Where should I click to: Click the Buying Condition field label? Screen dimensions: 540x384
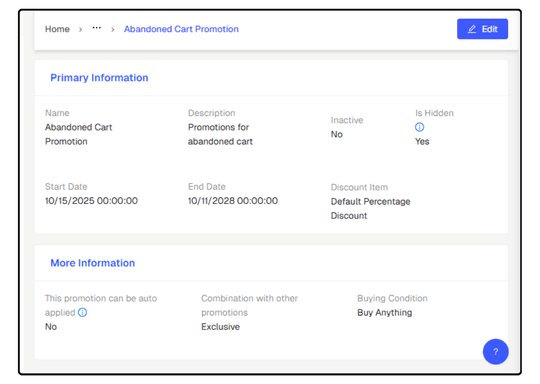point(392,298)
